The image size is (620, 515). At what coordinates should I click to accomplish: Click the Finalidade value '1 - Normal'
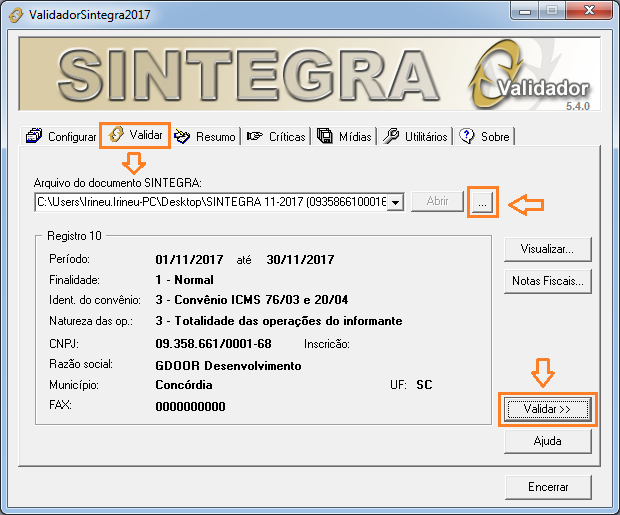tap(184, 280)
